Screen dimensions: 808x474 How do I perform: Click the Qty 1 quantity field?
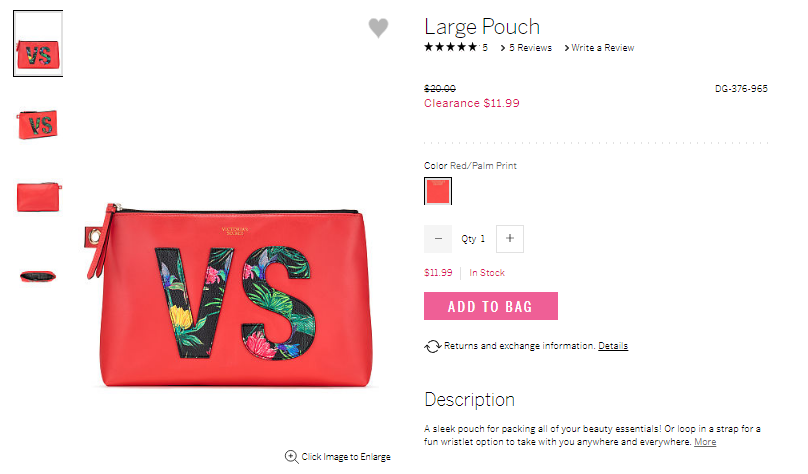point(474,239)
